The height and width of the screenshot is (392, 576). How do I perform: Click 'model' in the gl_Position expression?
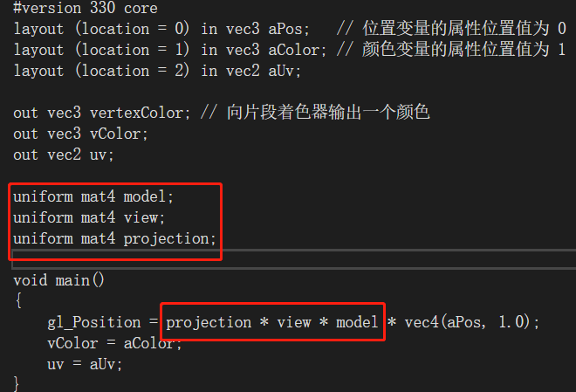click(x=357, y=322)
